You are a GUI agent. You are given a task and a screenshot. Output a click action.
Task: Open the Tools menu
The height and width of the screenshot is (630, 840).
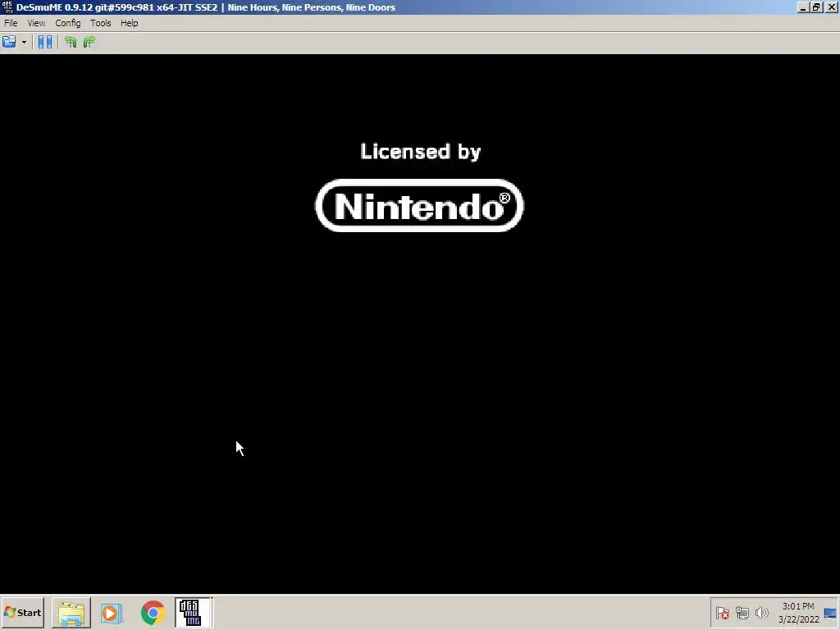[x=101, y=23]
